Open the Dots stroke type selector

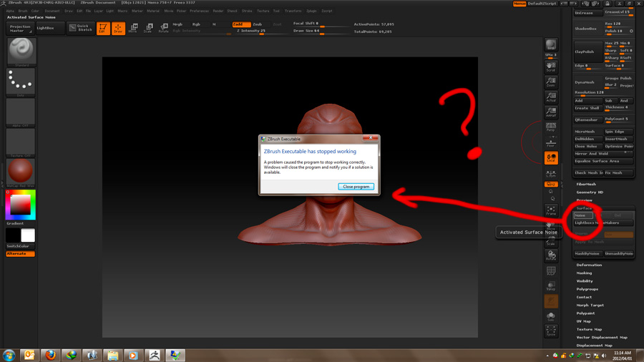[21, 82]
